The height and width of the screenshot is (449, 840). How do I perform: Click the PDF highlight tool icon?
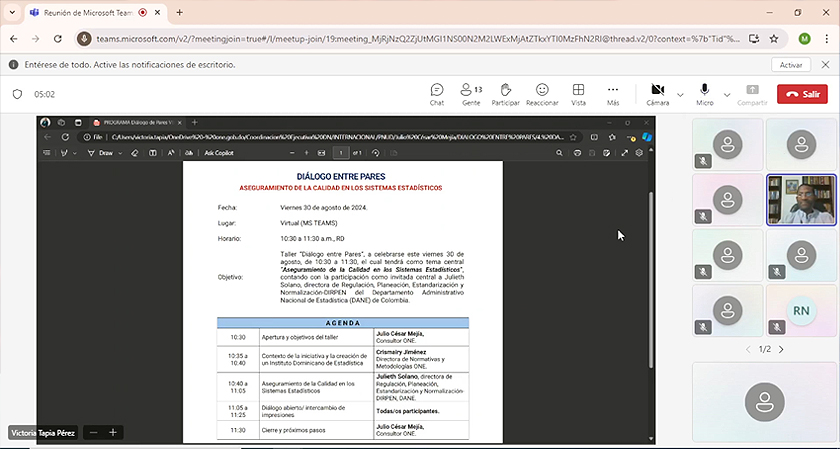coord(64,153)
